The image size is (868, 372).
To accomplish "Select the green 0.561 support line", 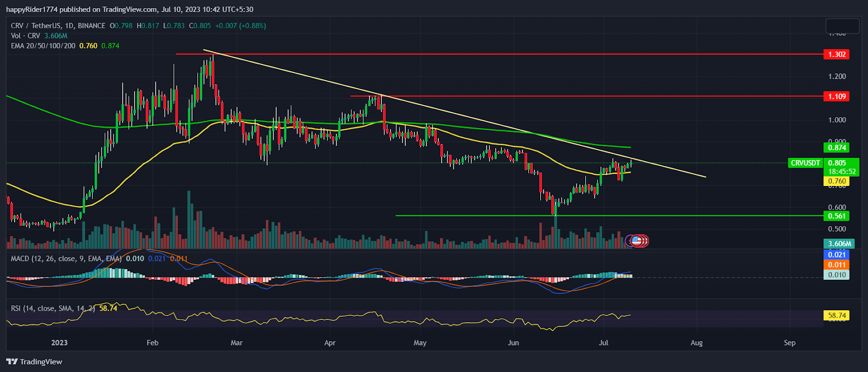I will pyautogui.click(x=609, y=216).
